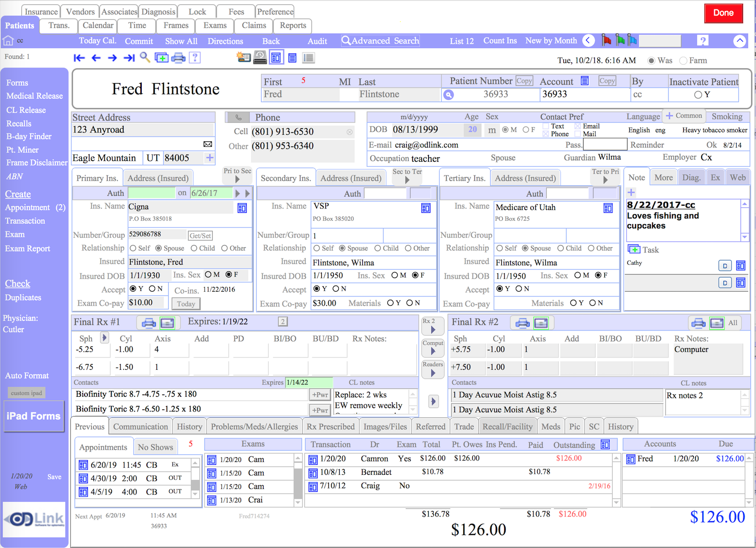Toggle Email contact preference checkbox
The width and height of the screenshot is (756, 548).
tap(577, 126)
